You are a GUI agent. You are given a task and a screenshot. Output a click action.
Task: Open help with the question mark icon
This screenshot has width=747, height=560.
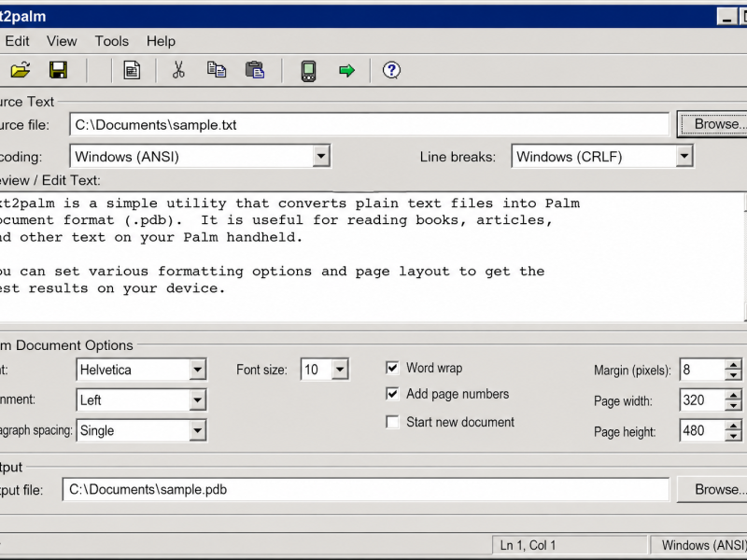tap(391, 71)
